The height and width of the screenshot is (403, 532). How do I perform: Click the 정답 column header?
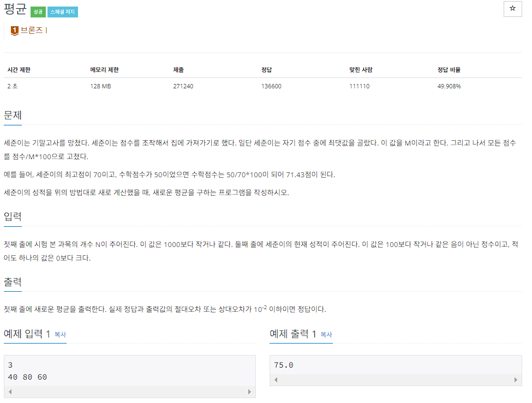(x=267, y=70)
